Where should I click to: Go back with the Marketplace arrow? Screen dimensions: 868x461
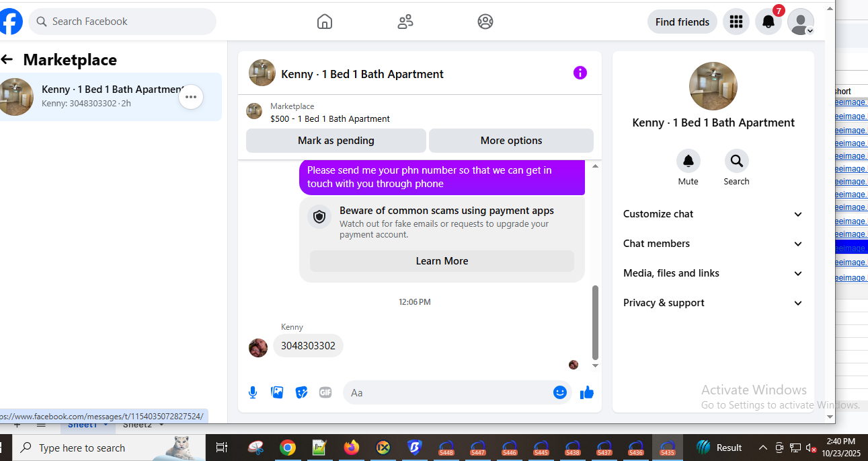7,60
